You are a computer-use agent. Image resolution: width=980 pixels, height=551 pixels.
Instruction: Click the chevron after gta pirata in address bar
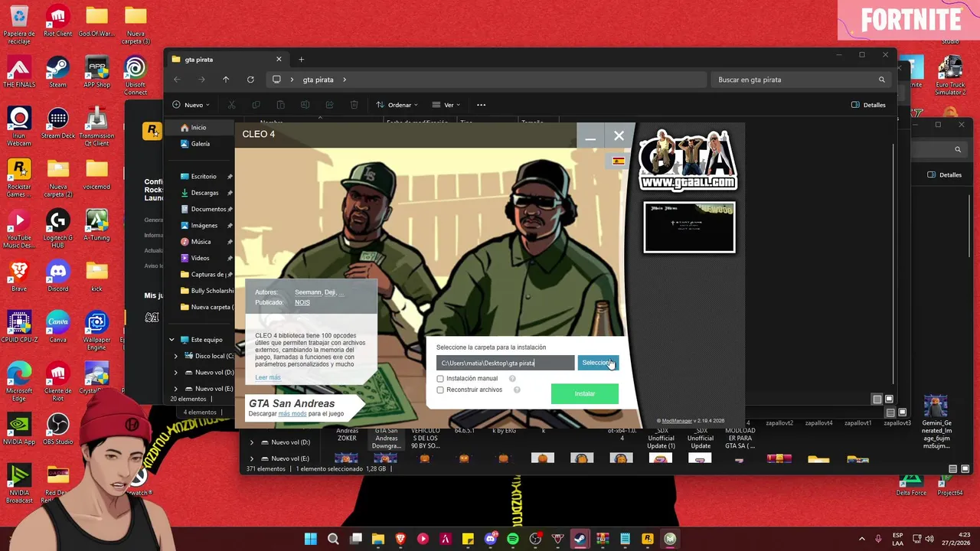[x=345, y=80]
